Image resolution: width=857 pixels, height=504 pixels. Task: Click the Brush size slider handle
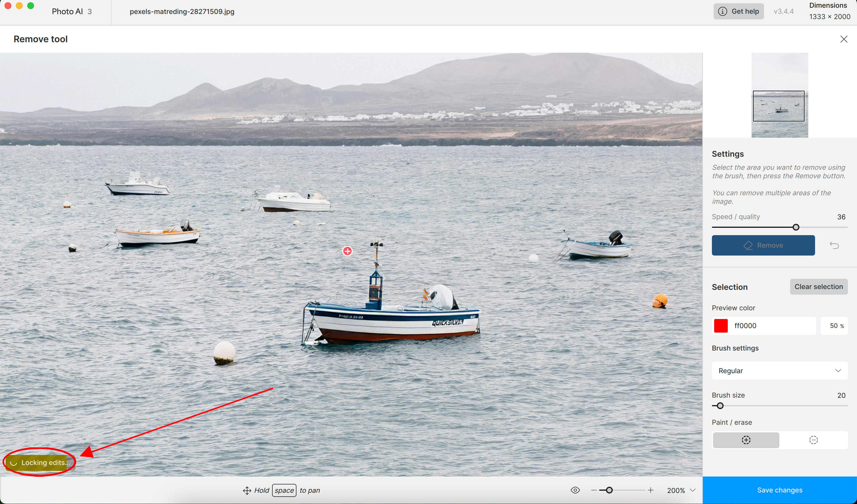(x=720, y=406)
